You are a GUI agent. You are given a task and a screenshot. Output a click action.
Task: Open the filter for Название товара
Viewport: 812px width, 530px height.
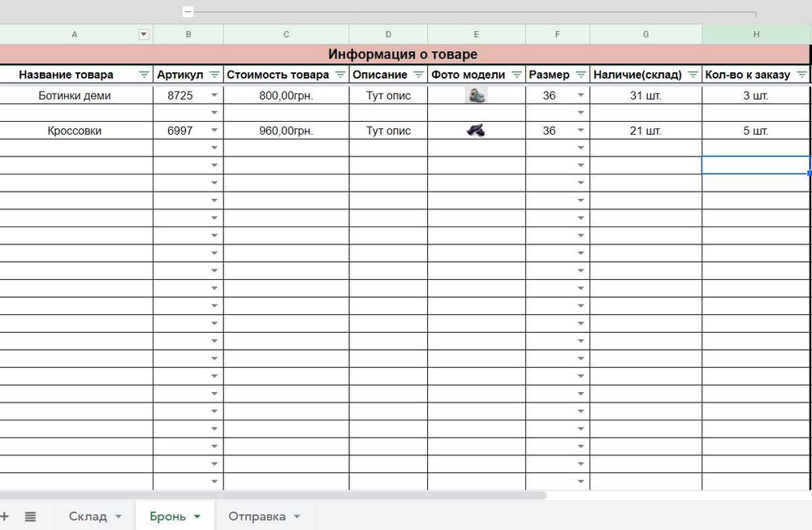pyautogui.click(x=144, y=75)
